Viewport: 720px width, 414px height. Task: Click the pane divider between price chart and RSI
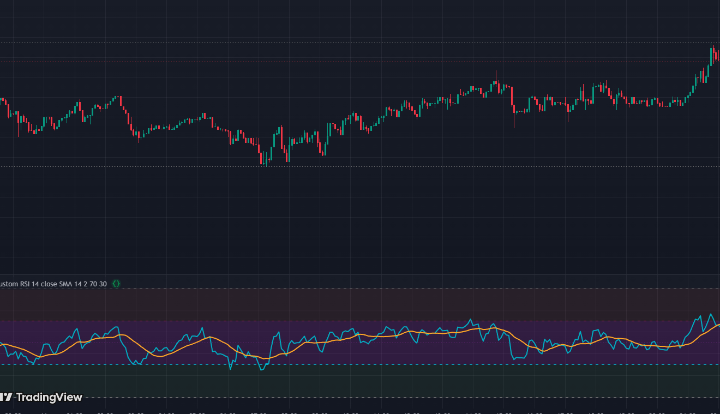tap(360, 275)
